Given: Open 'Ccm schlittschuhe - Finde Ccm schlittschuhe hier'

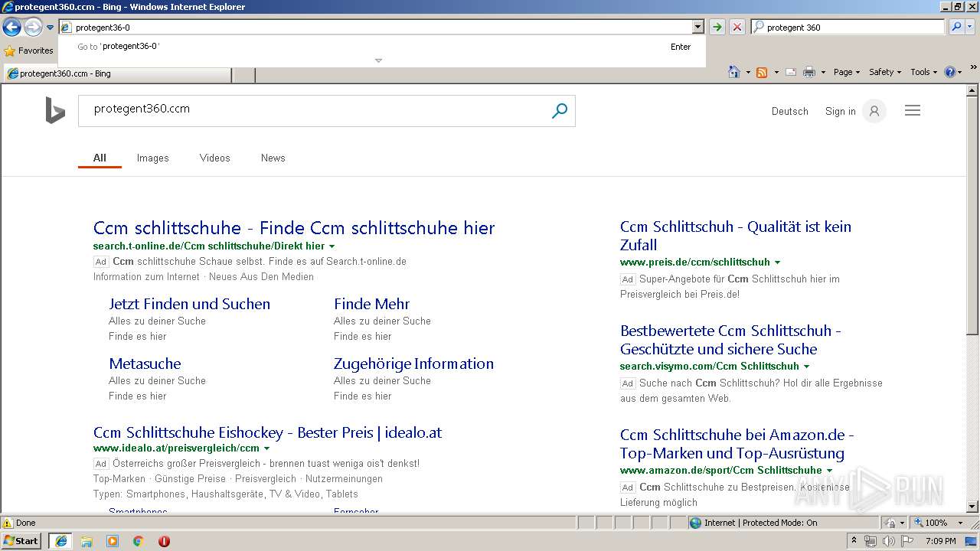Looking at the screenshot, I should pos(294,228).
